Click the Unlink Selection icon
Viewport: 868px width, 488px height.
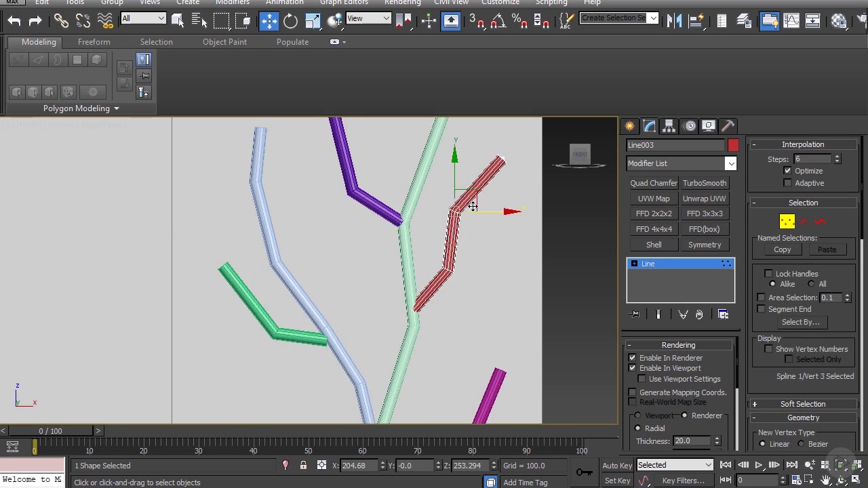tap(83, 21)
